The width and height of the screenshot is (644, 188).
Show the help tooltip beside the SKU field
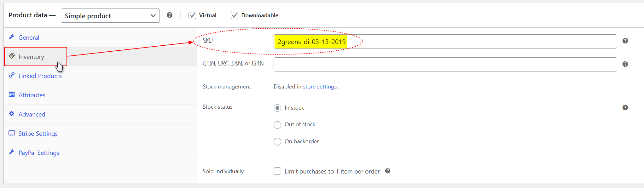point(625,41)
